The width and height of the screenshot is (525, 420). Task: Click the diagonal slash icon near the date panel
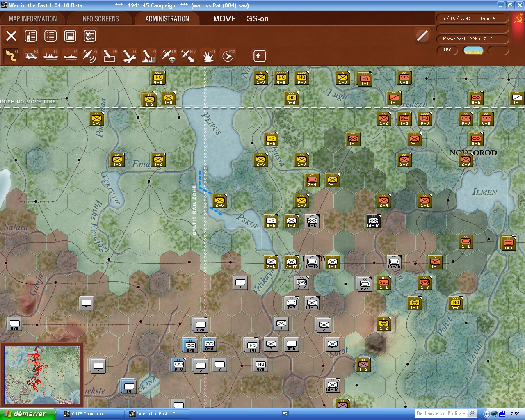click(x=422, y=36)
